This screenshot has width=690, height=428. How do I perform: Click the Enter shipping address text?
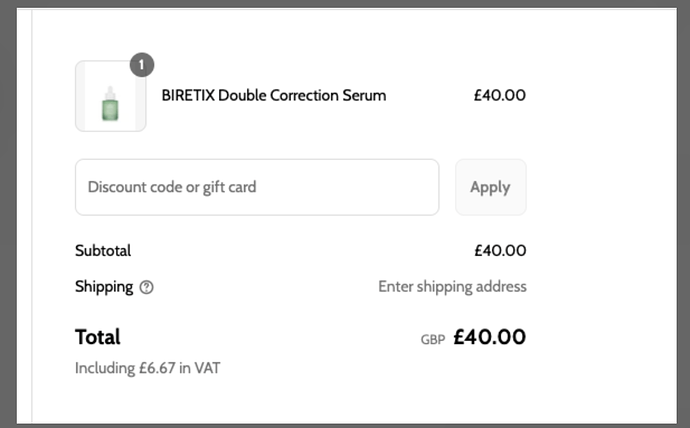coord(452,287)
